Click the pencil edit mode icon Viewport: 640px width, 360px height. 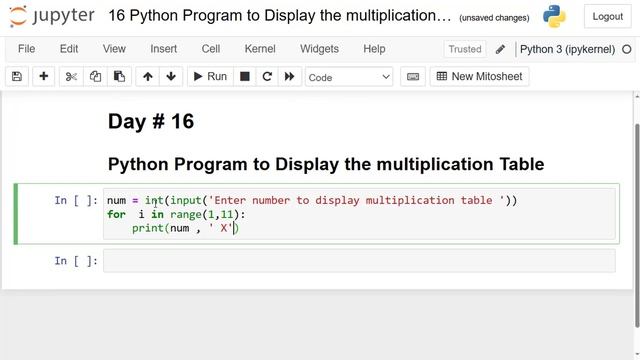[500, 49]
